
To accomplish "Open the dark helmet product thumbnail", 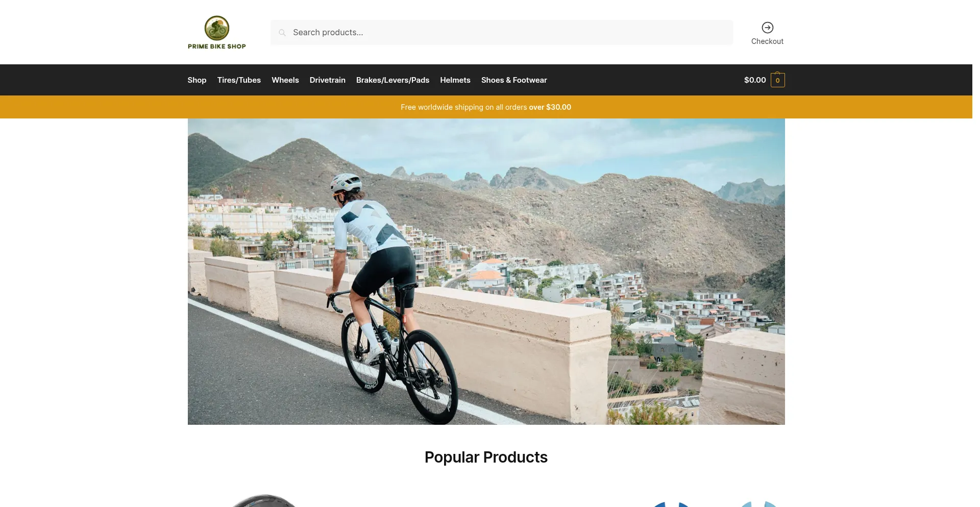I will [x=264, y=500].
